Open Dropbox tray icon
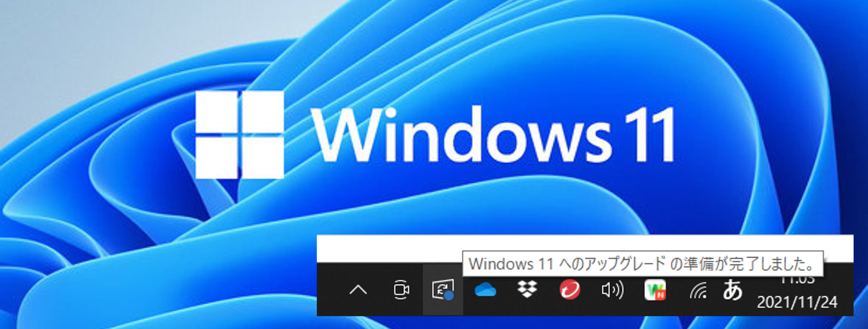 click(527, 290)
